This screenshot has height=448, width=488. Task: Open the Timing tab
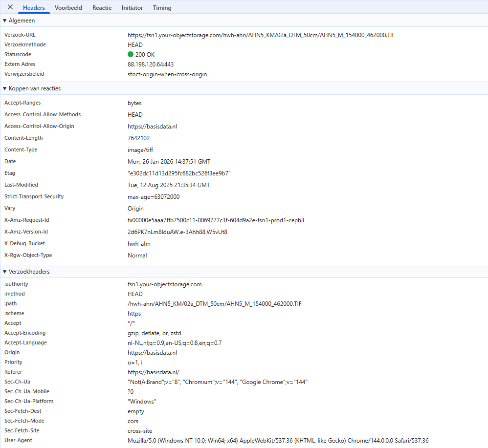click(x=162, y=8)
